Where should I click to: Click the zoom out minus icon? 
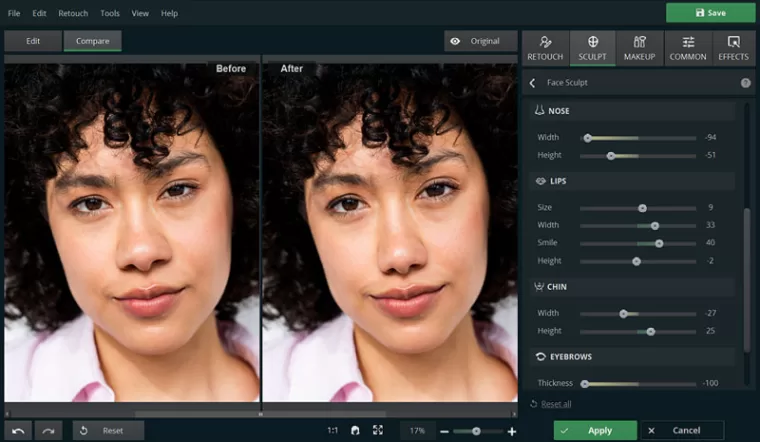point(444,431)
